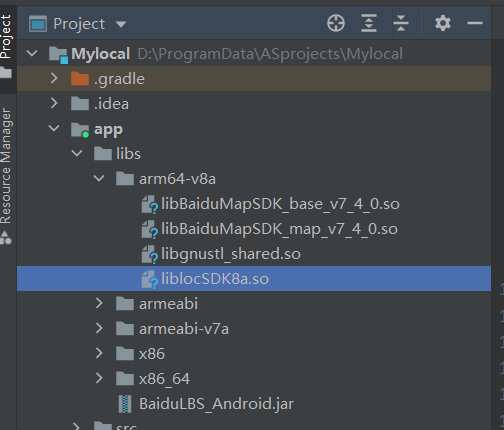Viewport: 504px width, 430px height.
Task: Click the arm64-v8a folder icon
Action: [x=125, y=179]
